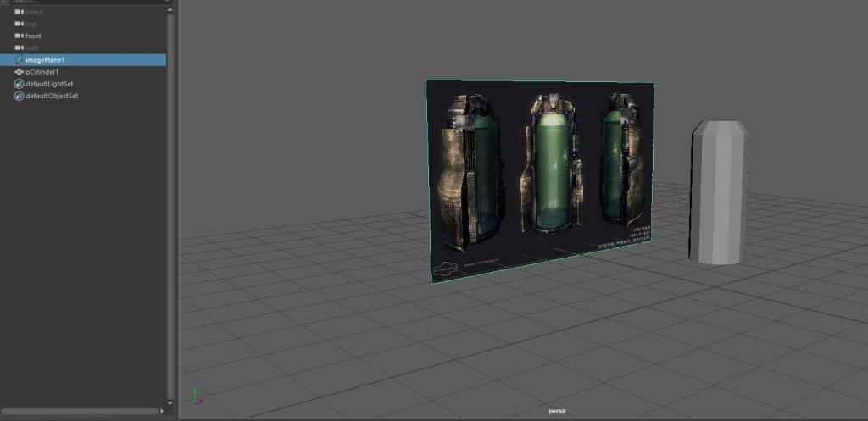Select the top camera row
Screen dimensions: 868x421
(83, 24)
